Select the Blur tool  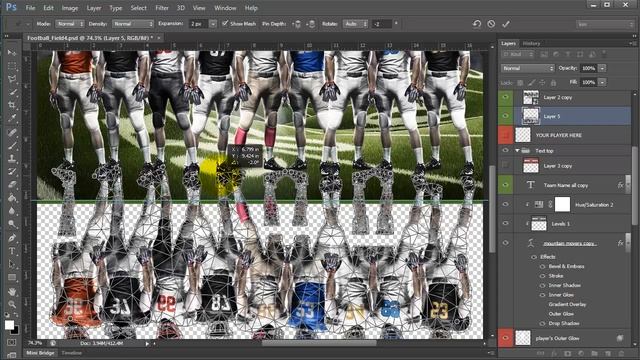[12, 211]
